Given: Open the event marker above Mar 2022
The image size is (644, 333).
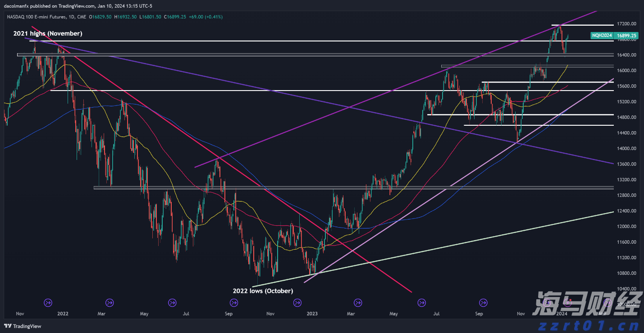Looking at the screenshot, I should [x=109, y=302].
